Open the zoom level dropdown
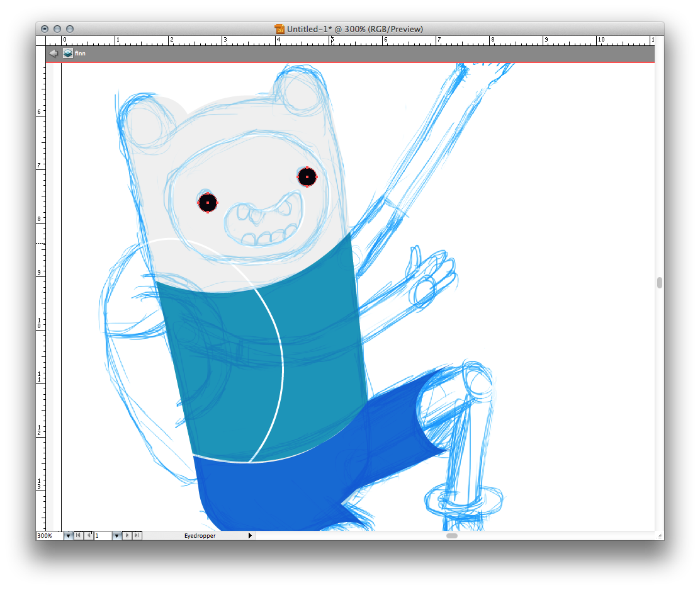Image resolution: width=700 pixels, height=590 pixels. 68,536
